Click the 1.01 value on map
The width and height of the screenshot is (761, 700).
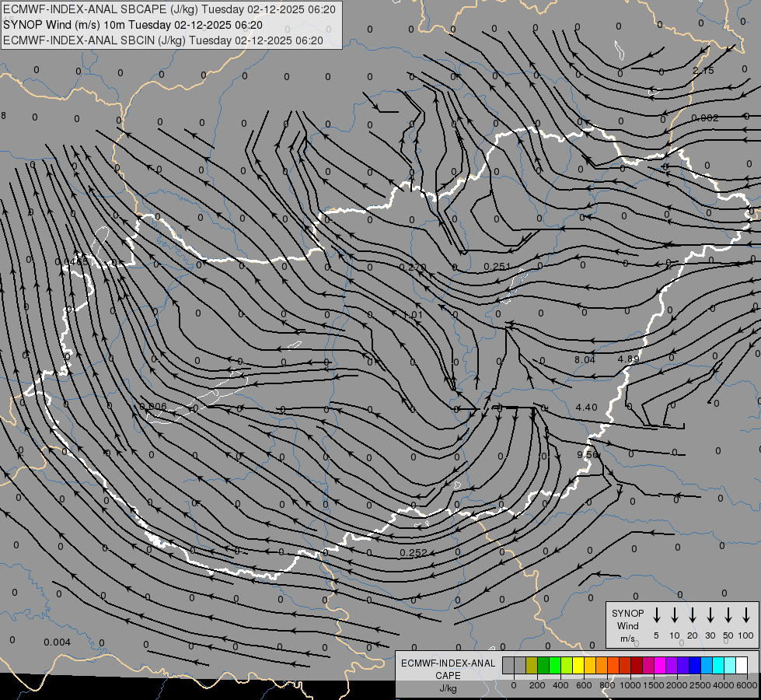click(x=413, y=315)
